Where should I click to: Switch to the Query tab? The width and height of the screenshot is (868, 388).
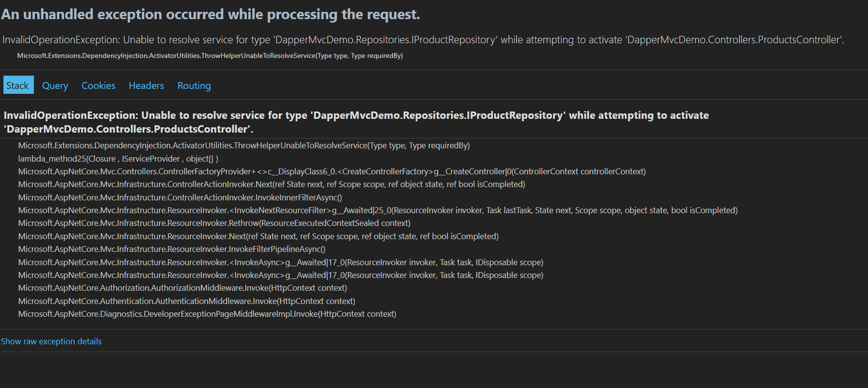point(55,85)
